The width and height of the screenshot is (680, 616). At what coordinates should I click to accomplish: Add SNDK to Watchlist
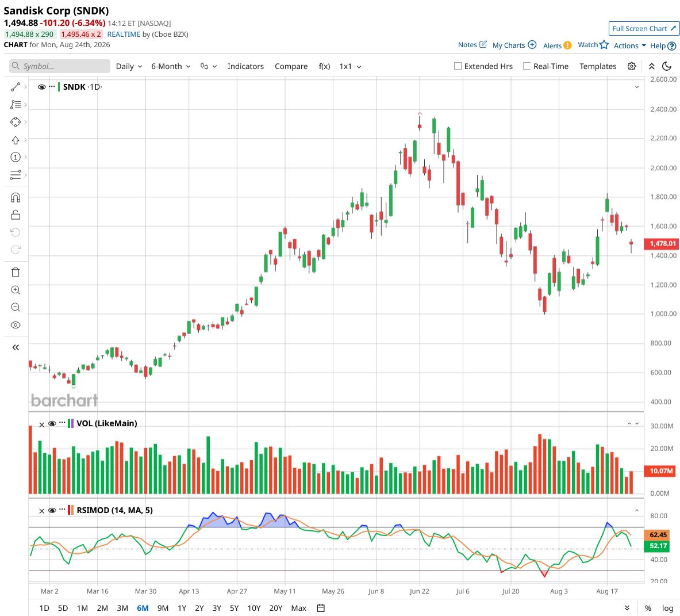[x=593, y=45]
